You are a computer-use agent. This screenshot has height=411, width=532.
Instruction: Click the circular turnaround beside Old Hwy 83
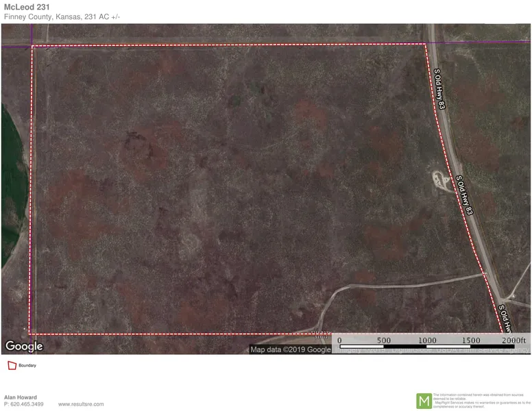[439, 180]
